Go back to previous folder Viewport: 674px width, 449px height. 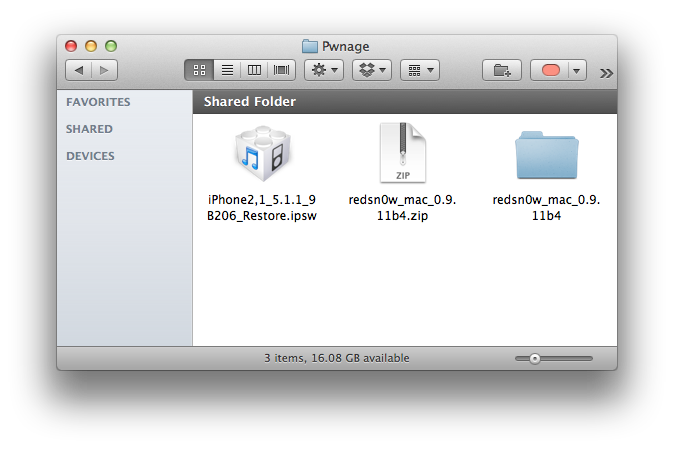79,70
